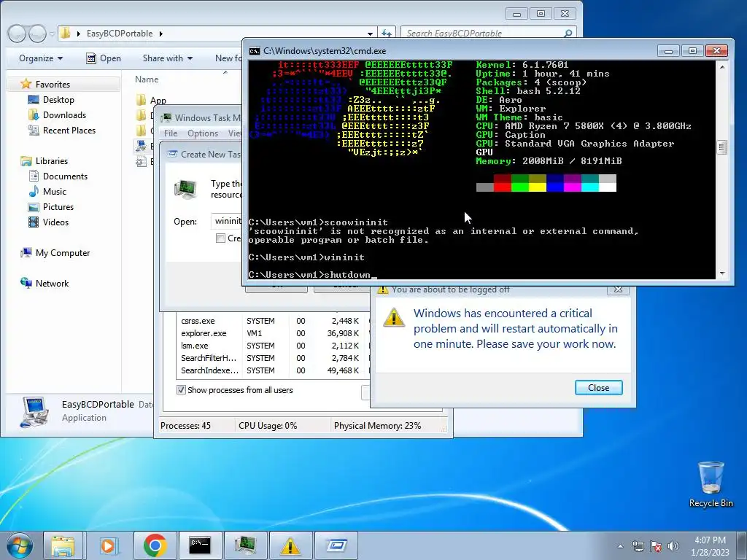Expand the address bar history dropdown

pos(370,34)
